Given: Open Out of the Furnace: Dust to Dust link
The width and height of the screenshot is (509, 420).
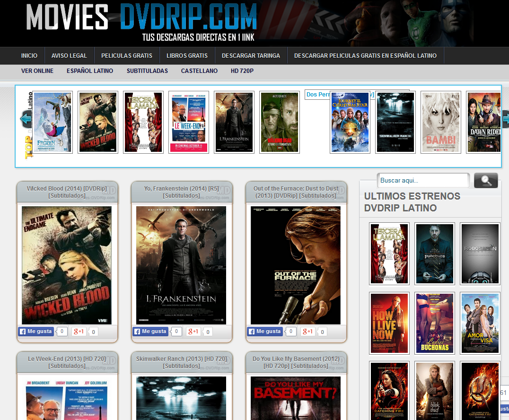Looking at the screenshot, I should [x=296, y=192].
